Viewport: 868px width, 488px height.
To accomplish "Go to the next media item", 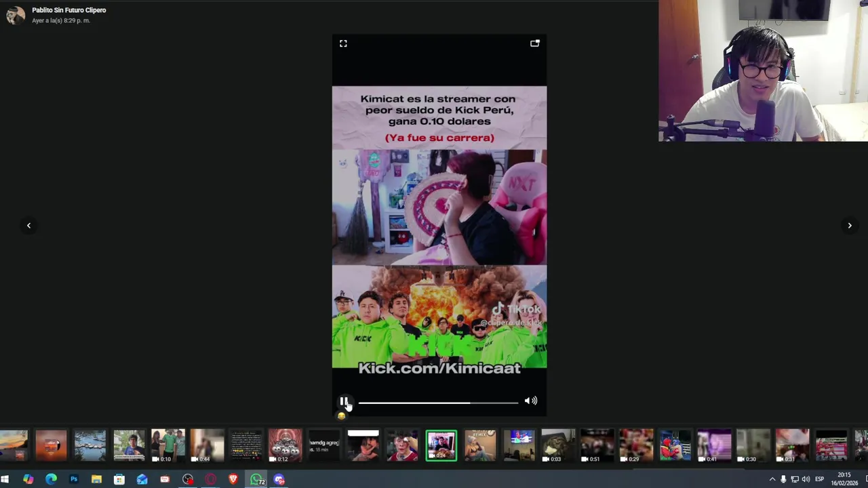I will [x=850, y=226].
